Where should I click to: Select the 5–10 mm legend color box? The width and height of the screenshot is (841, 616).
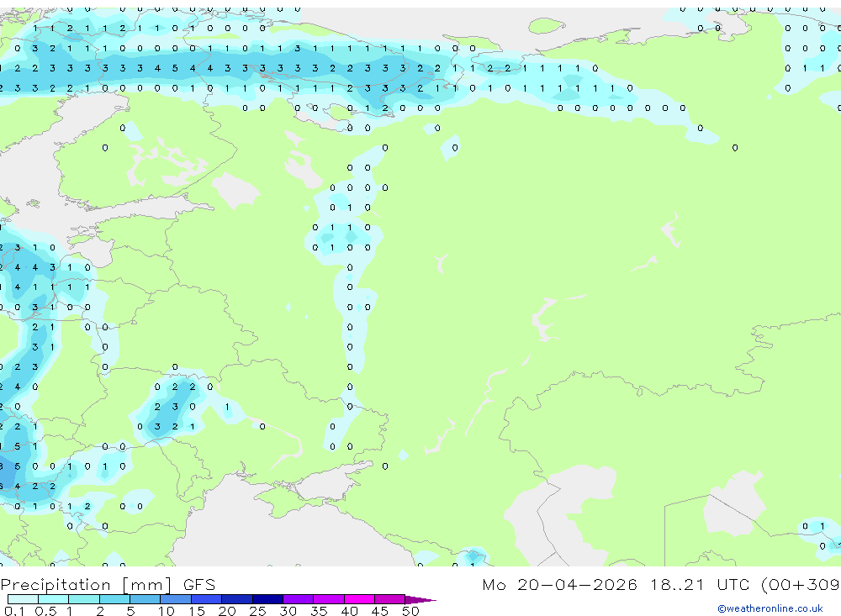pyautogui.click(x=145, y=599)
